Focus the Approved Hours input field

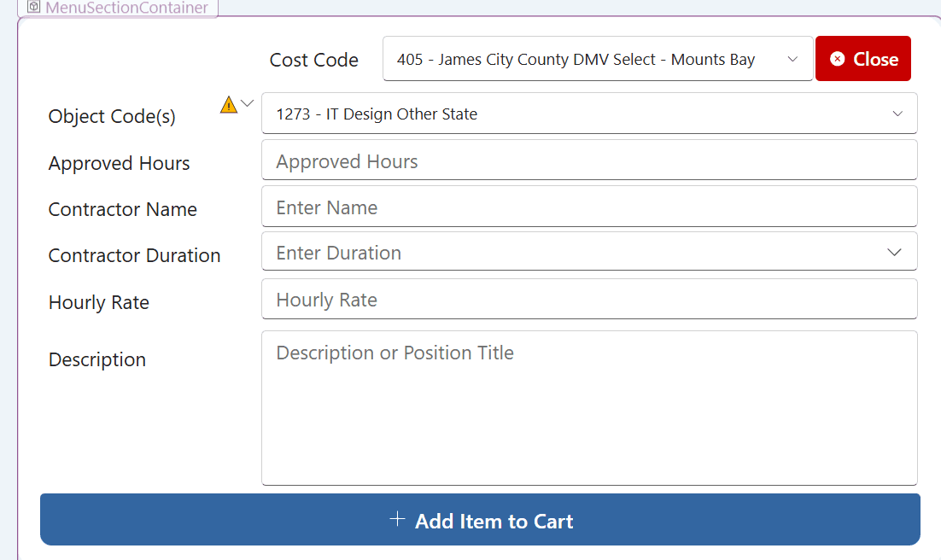[589, 160]
